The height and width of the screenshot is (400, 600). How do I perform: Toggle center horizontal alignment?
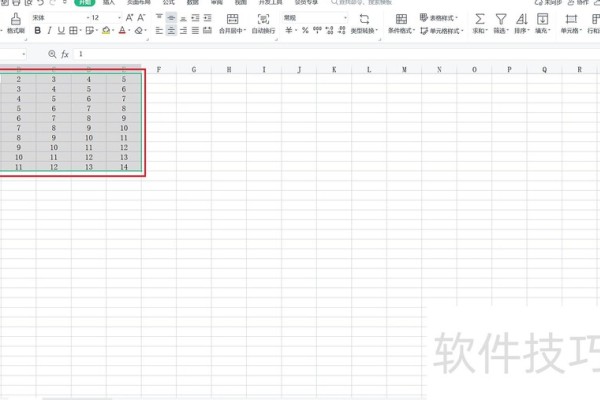coord(171,30)
